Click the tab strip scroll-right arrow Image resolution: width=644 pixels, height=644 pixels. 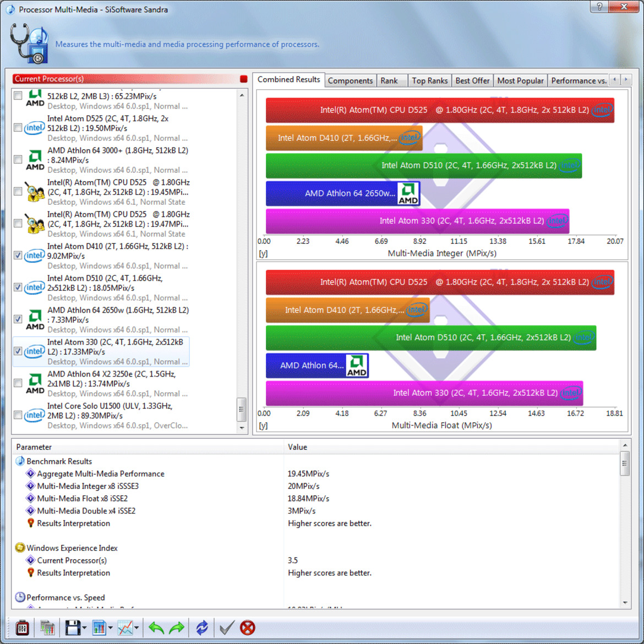[626, 79]
